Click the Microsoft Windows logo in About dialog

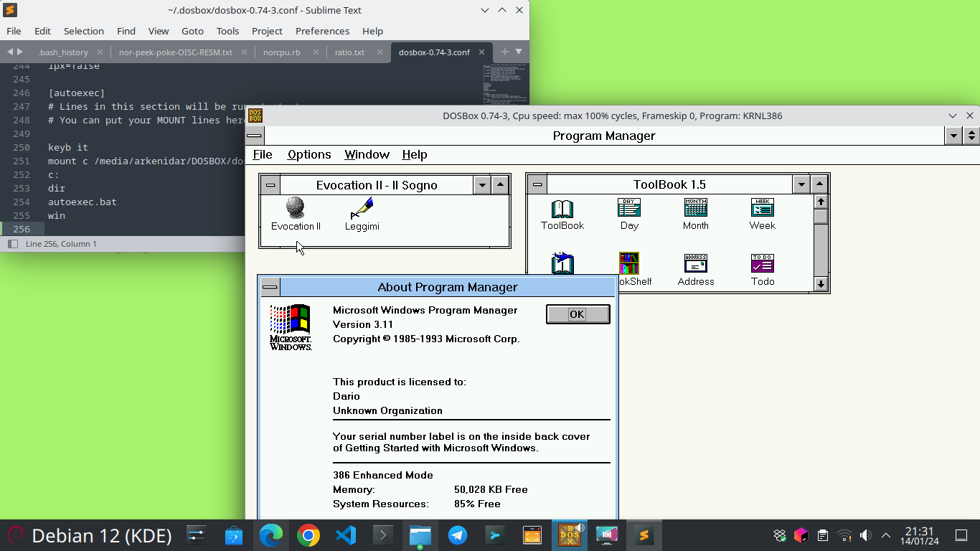click(290, 328)
